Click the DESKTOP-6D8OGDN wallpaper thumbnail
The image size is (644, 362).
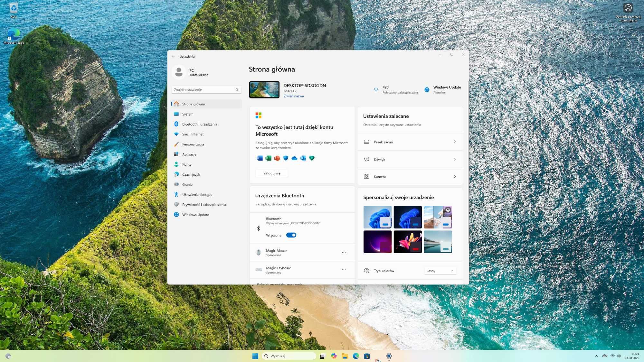tap(264, 90)
